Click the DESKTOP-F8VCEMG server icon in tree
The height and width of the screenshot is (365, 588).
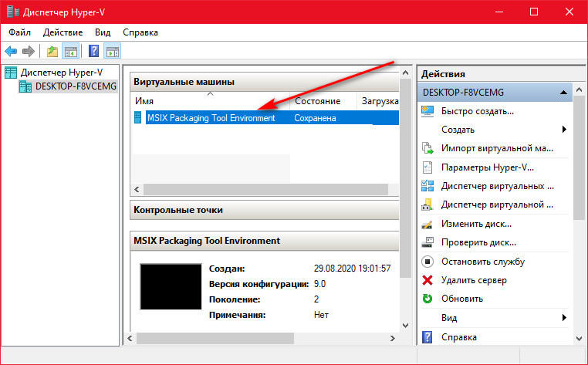[x=25, y=86]
